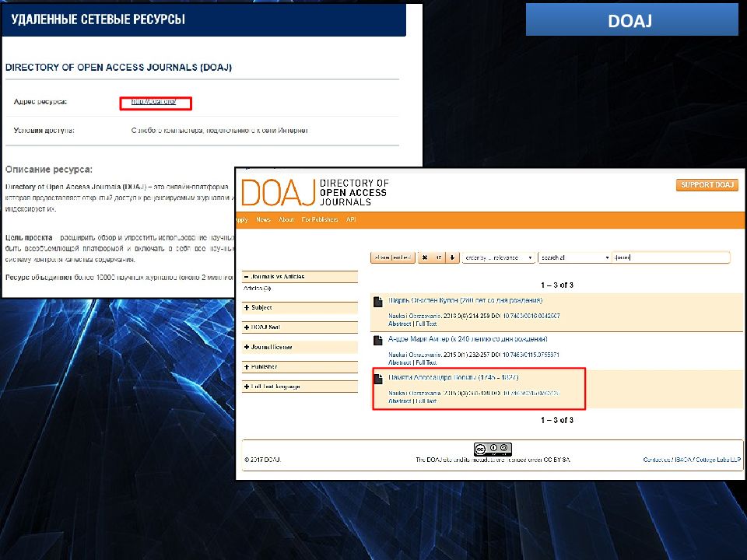Screen dimensions: 747x560
Task: Open the For Publishers menu item
Action: pyautogui.click(x=320, y=219)
